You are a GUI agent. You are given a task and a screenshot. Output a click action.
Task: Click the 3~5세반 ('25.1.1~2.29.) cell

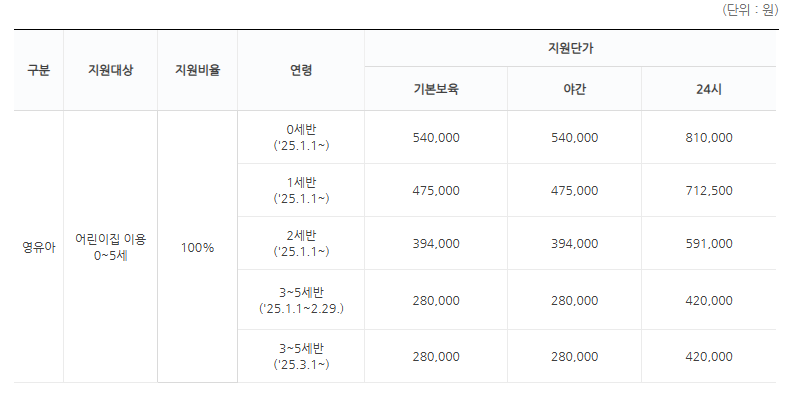tap(301, 300)
